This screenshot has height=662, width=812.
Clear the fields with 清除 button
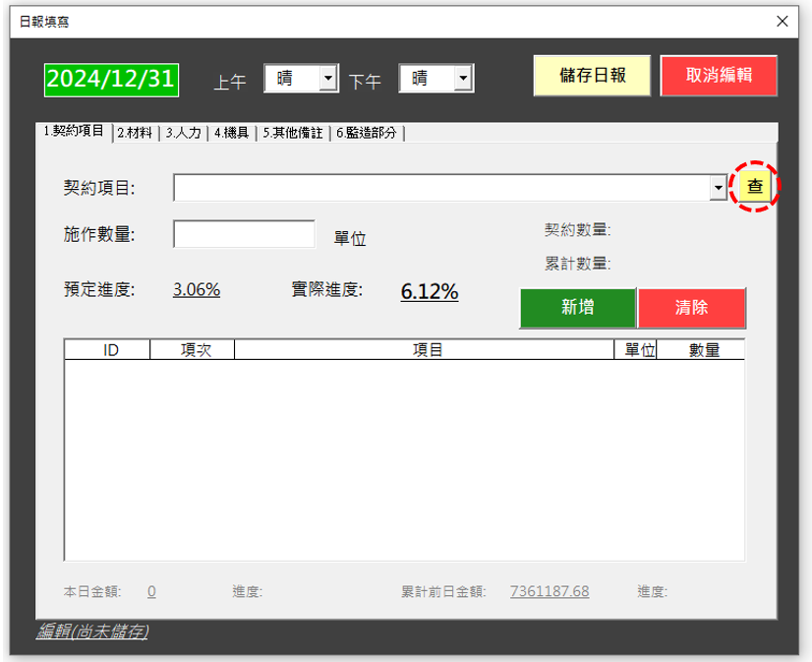tap(691, 308)
